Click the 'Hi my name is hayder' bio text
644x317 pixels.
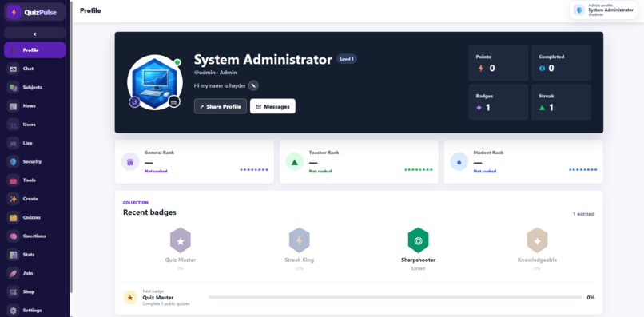tap(220, 85)
